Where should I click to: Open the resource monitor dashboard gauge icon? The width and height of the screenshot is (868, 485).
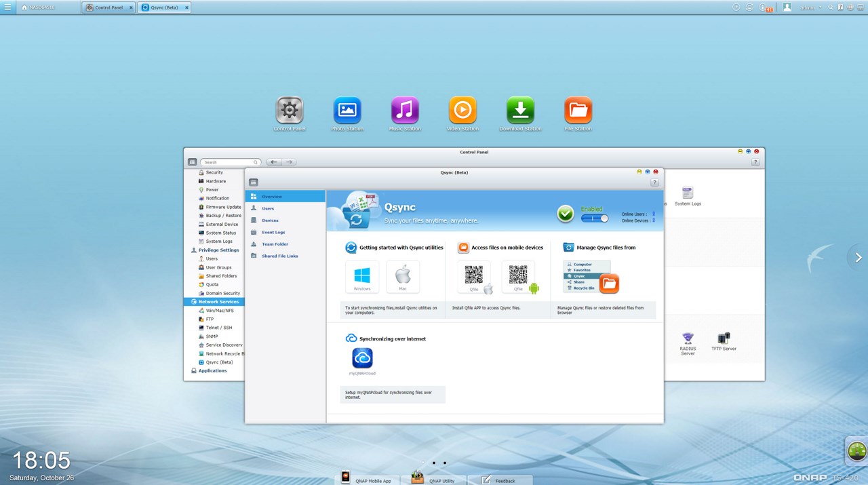(857, 450)
